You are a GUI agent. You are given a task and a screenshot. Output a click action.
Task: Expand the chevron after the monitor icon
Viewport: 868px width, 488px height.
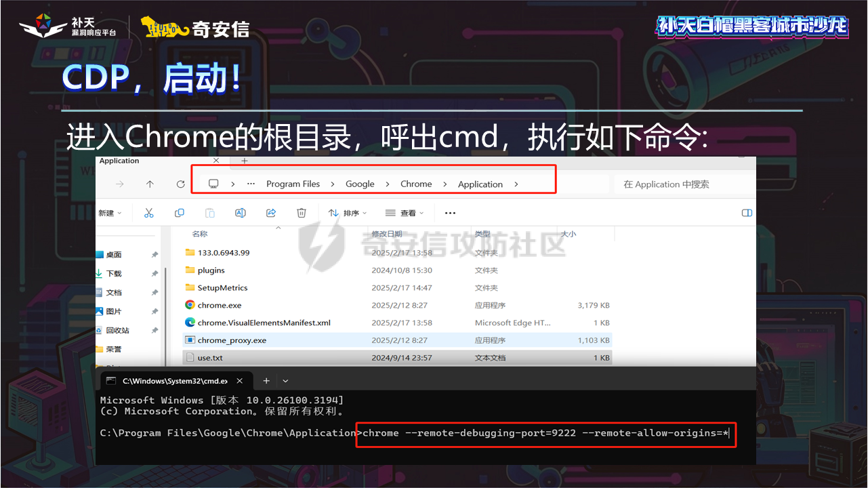point(232,184)
